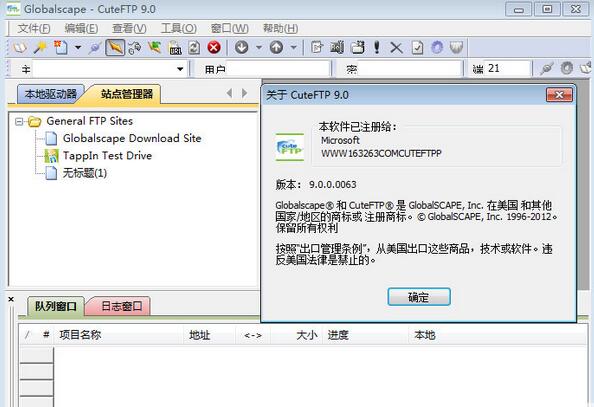Expand the Upload arrow dropdown
This screenshot has height=407, width=594.
(x=294, y=48)
